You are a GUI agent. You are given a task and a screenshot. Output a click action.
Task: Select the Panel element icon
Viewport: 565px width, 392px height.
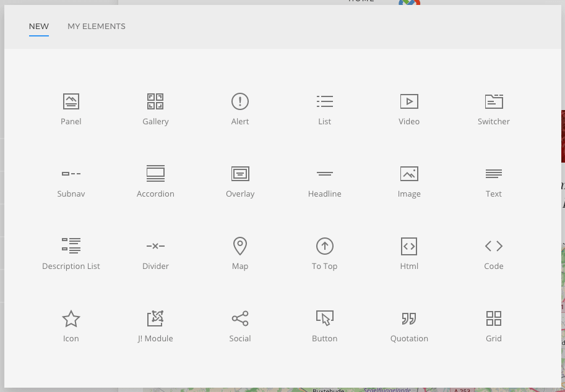pyautogui.click(x=71, y=101)
